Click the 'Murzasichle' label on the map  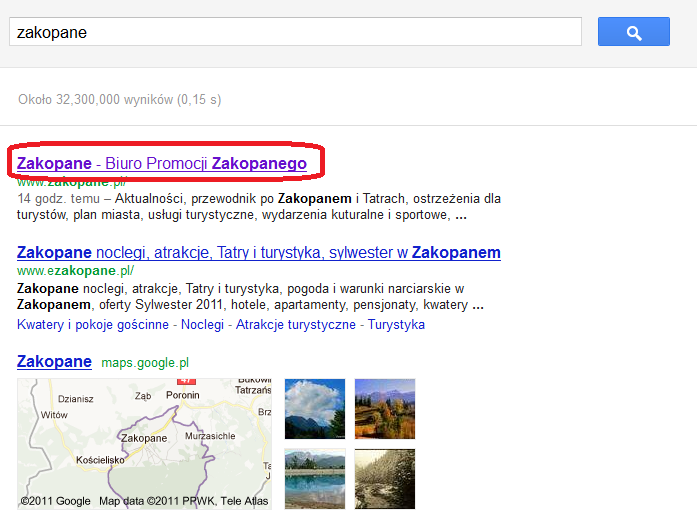(x=210, y=436)
